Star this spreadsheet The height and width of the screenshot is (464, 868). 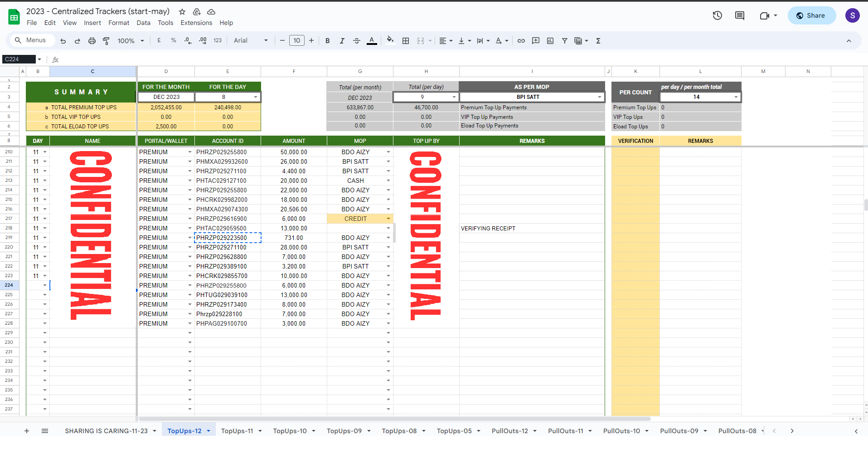coord(182,12)
